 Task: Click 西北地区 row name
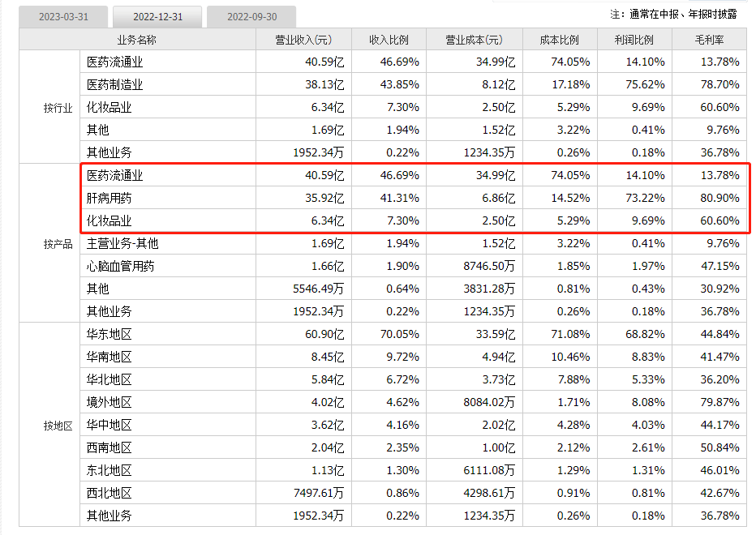tap(109, 493)
